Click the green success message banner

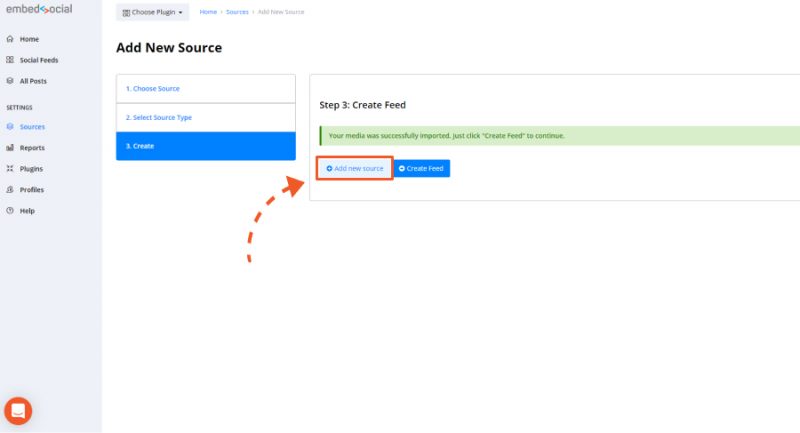click(x=559, y=136)
